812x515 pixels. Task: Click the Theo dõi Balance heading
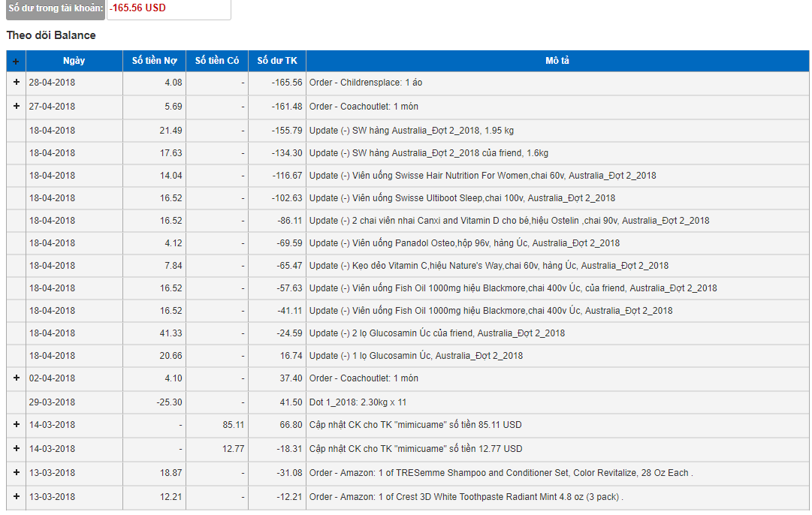(51, 35)
